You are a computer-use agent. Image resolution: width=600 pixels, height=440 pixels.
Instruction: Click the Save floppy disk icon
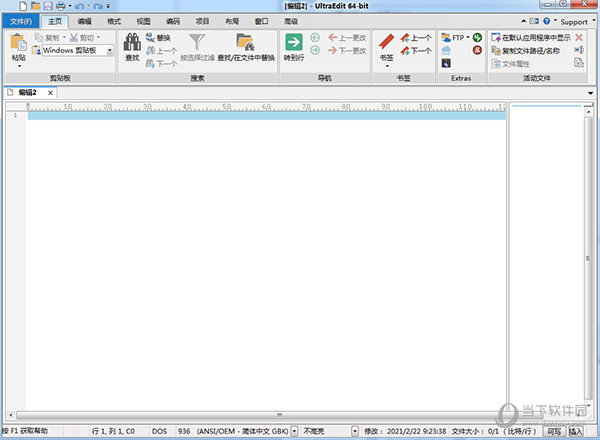[x=48, y=6]
